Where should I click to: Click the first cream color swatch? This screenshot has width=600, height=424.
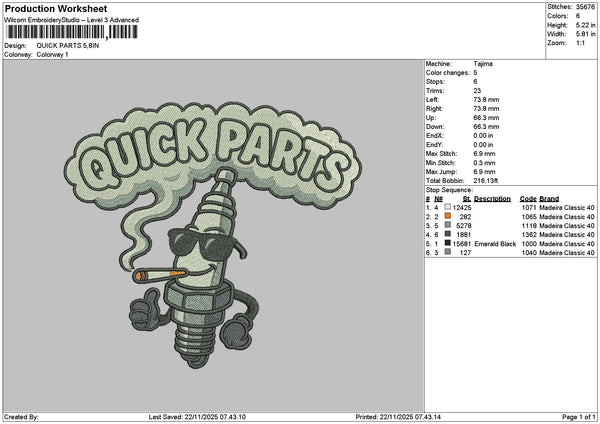click(447, 207)
